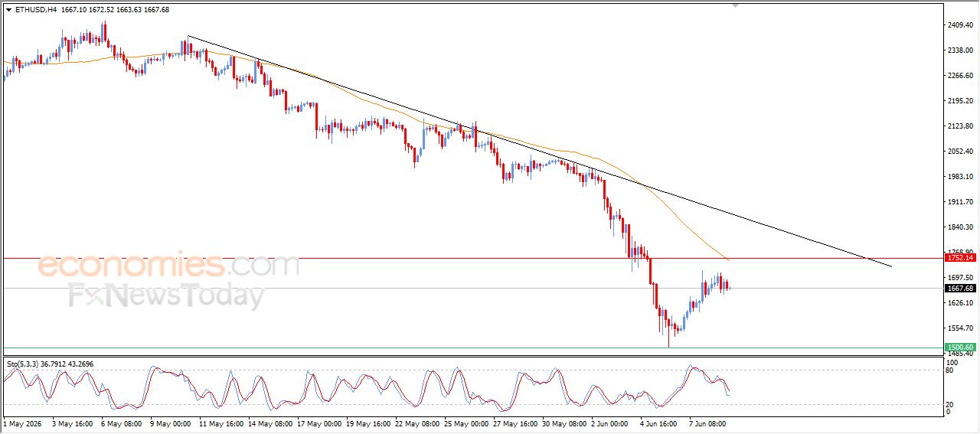Click the 22 May 08:00 time label
Image resolution: width=980 pixels, height=434 pixels.
(x=417, y=423)
